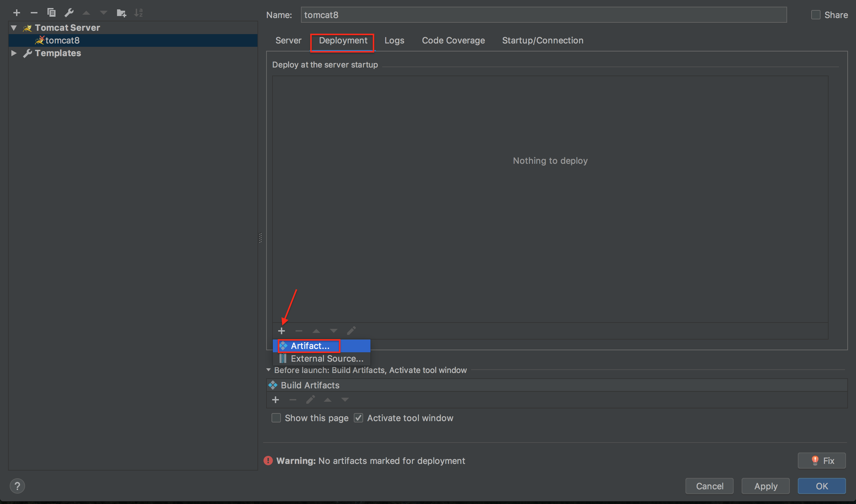856x504 pixels.
Task: Remove selected configuration with minus icon
Action: [x=34, y=13]
